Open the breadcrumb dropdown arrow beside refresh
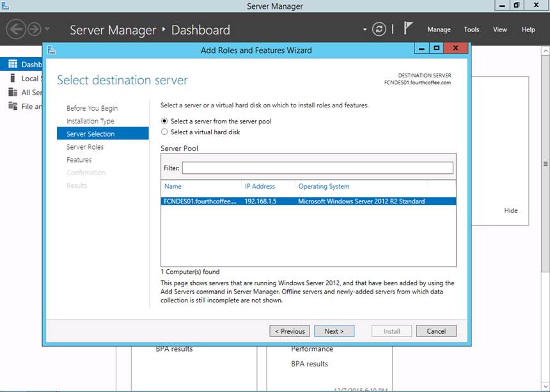 [x=365, y=29]
